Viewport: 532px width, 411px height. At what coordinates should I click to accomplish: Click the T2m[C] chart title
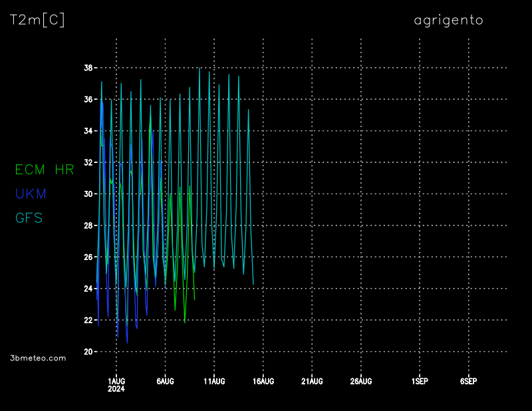click(37, 21)
